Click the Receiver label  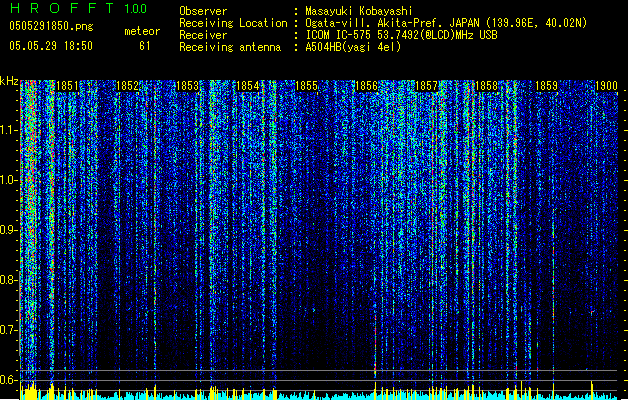(203, 35)
